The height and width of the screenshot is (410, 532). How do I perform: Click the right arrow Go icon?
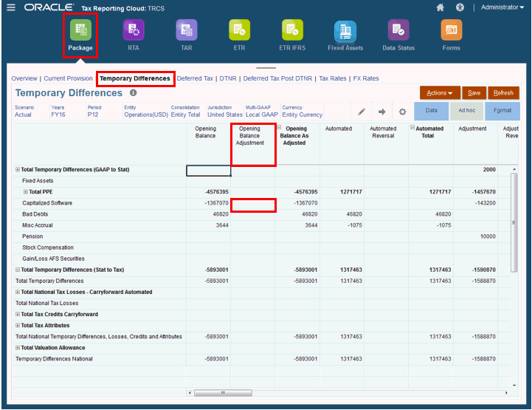pyautogui.click(x=382, y=112)
